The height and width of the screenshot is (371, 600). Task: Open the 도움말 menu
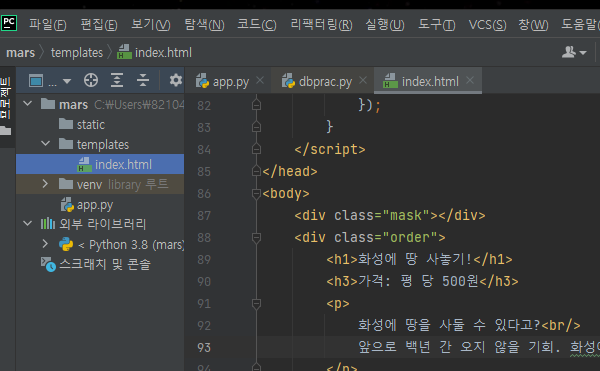tap(580, 24)
